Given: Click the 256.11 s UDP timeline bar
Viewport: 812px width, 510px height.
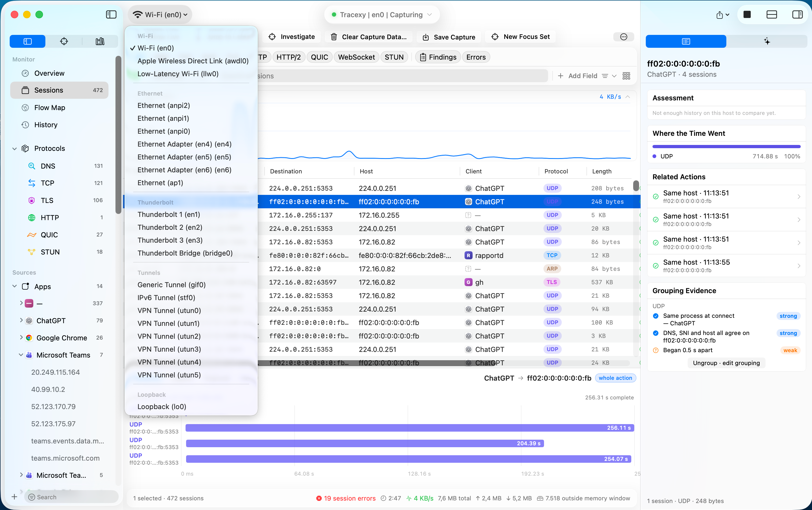Looking at the screenshot, I should tap(410, 428).
